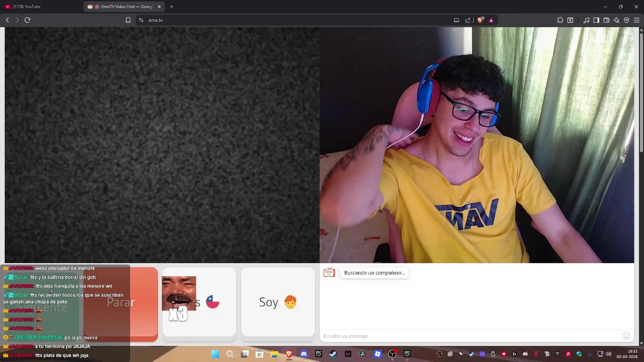Reload the ome.tv page
This screenshot has height=362, width=644.
[27, 20]
